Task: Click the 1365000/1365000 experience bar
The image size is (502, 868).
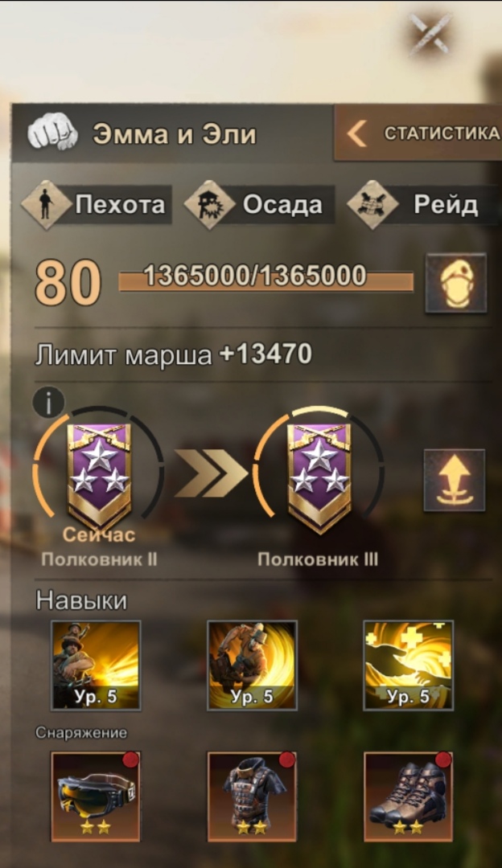Action: (x=265, y=279)
